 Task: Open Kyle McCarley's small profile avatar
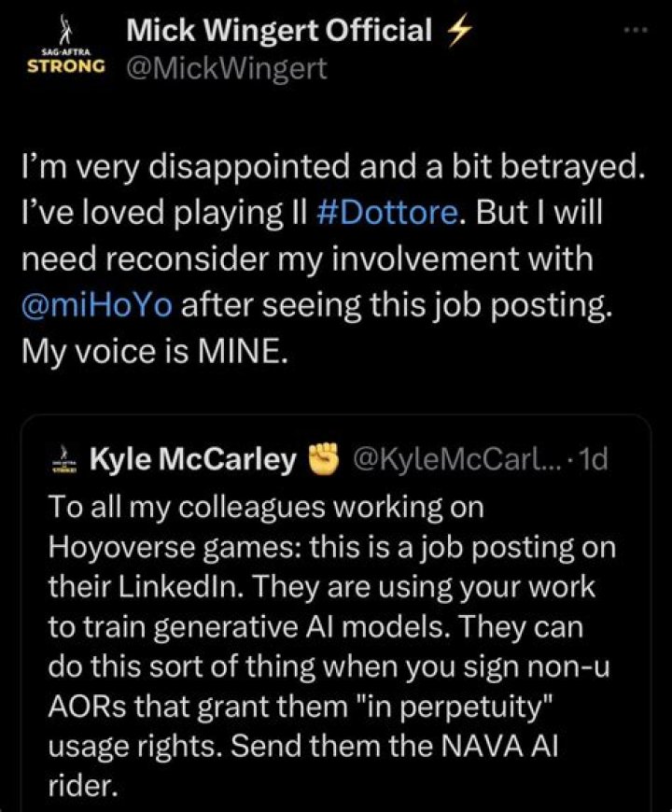tap(65, 459)
